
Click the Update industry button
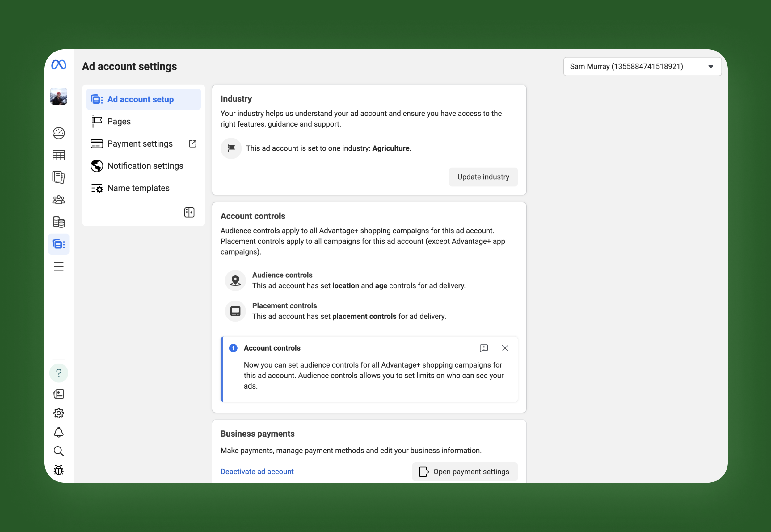483,177
